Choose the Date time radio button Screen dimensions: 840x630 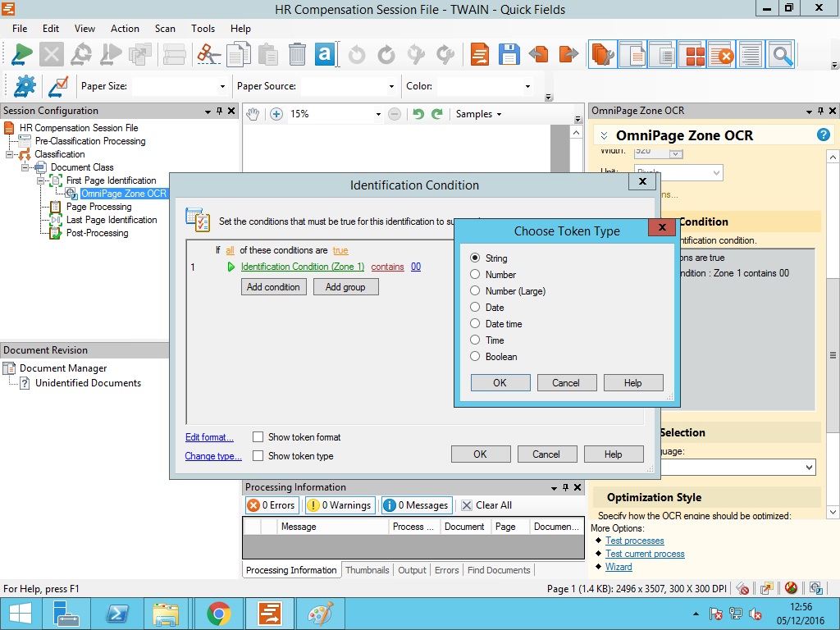point(475,324)
